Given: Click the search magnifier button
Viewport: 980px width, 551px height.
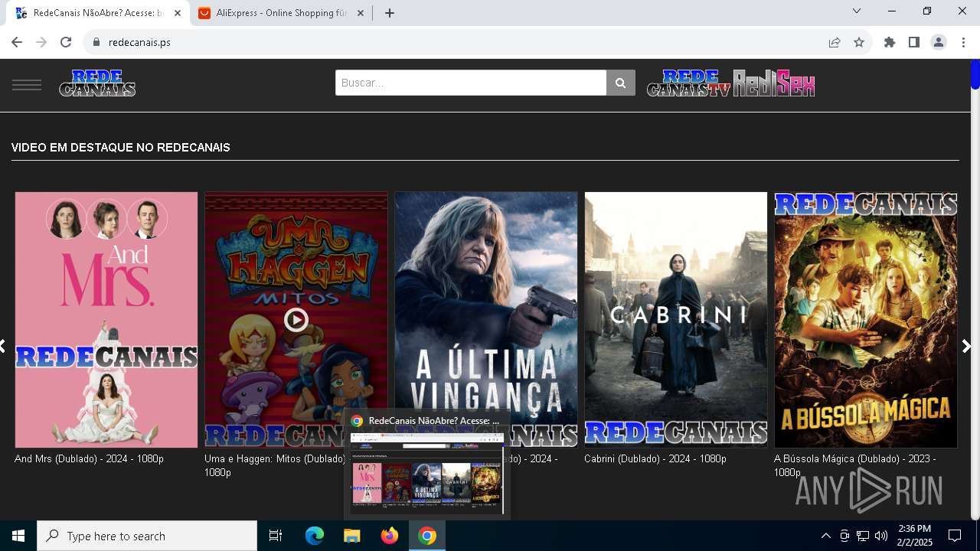Looking at the screenshot, I should 620,83.
